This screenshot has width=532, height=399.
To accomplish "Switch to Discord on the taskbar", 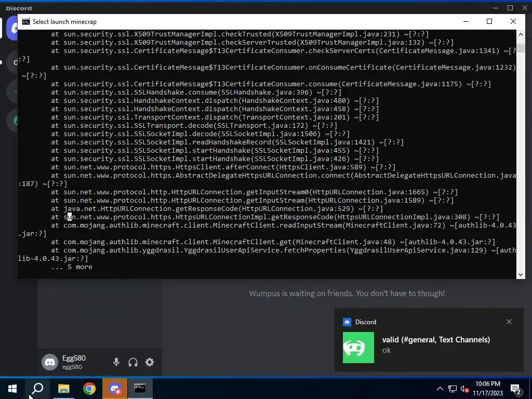I will [115, 389].
